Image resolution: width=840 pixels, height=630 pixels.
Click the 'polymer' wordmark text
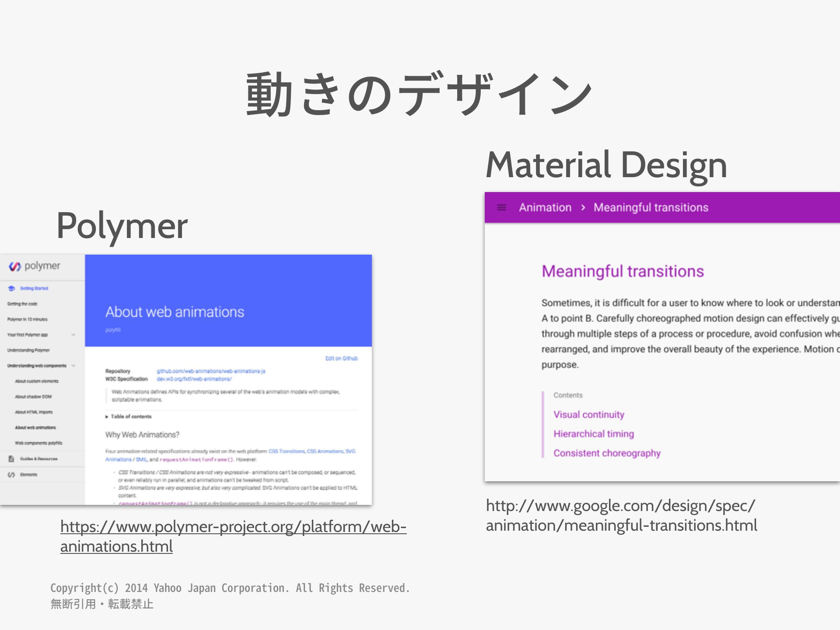(x=42, y=266)
